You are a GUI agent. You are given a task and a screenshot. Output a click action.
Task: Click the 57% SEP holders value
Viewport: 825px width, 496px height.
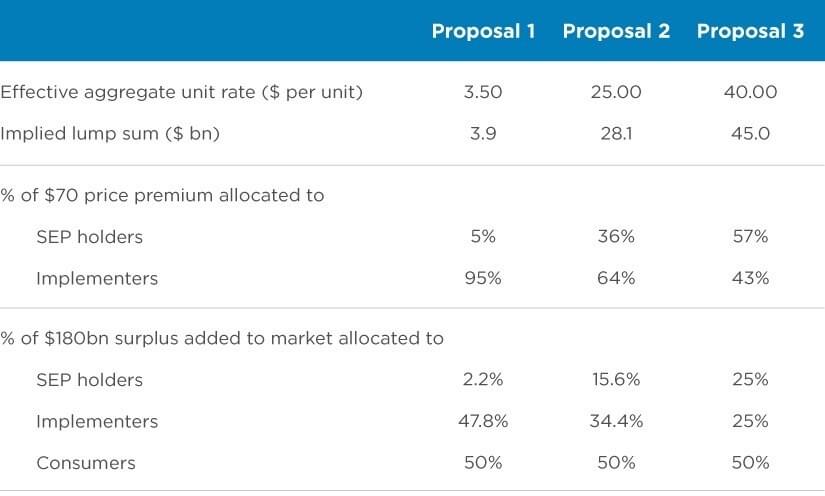tap(750, 237)
